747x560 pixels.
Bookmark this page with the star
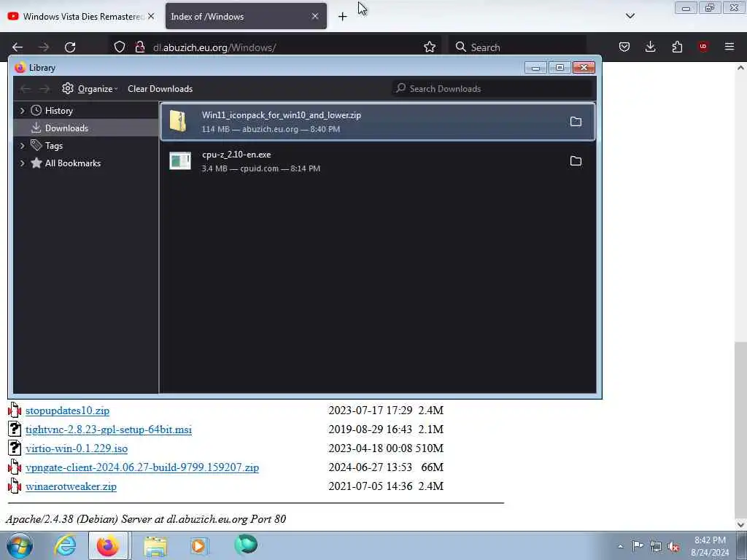coord(430,47)
